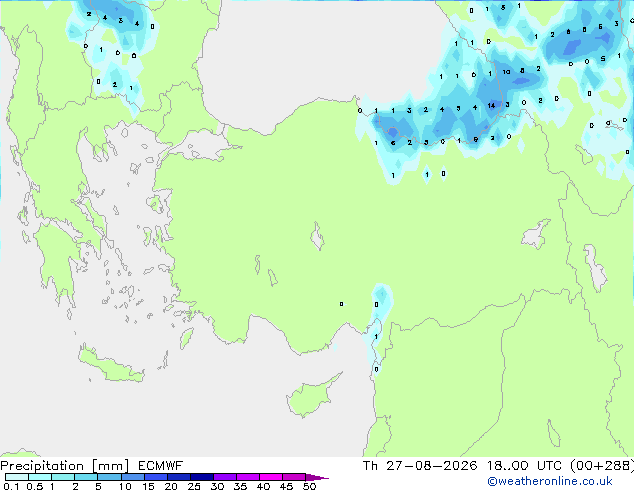
Task: Click the 'ECMWF' model label
Action: pyautogui.click(x=161, y=466)
